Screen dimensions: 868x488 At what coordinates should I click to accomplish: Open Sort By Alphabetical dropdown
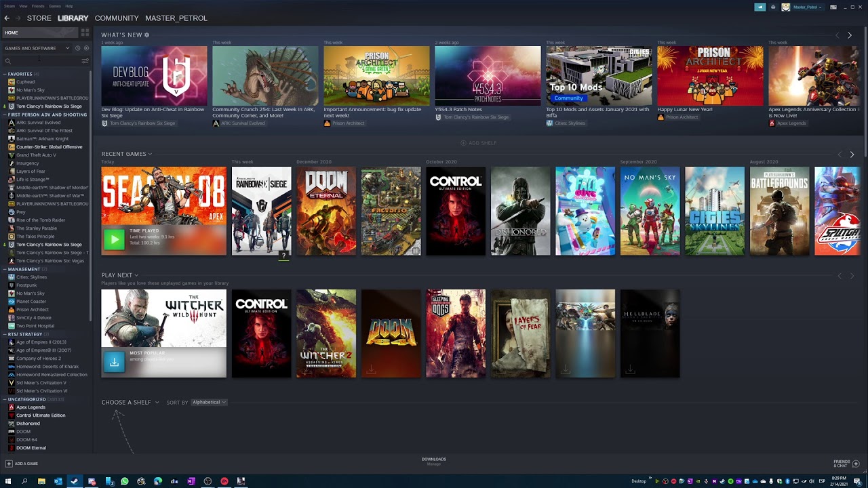[x=208, y=402]
